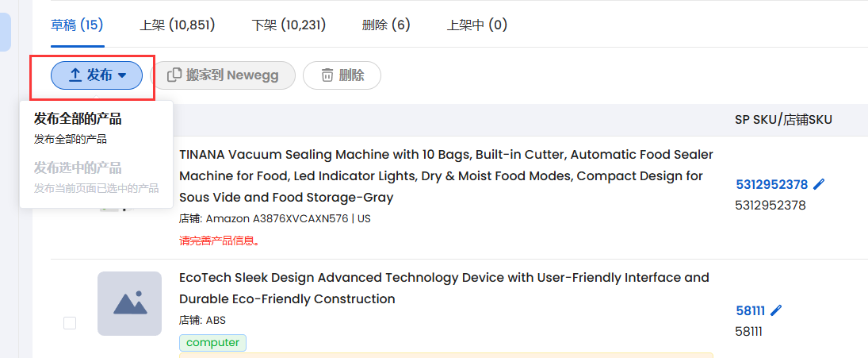View the 上架中 (0) tab
868x358 pixels.
tap(477, 25)
